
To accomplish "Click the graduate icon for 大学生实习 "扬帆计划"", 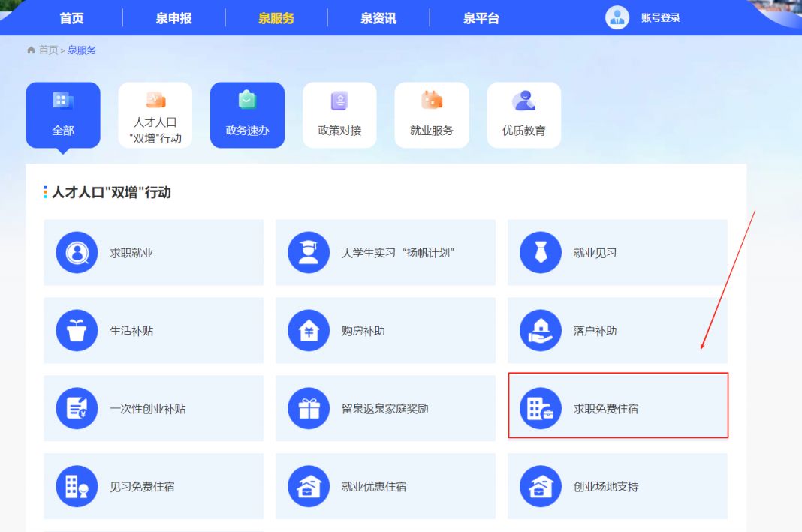I will coord(309,253).
